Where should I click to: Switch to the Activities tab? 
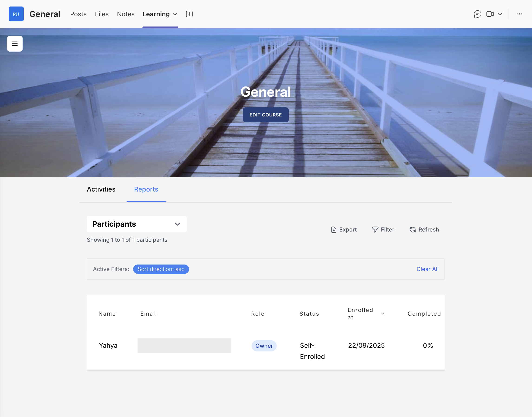point(101,189)
